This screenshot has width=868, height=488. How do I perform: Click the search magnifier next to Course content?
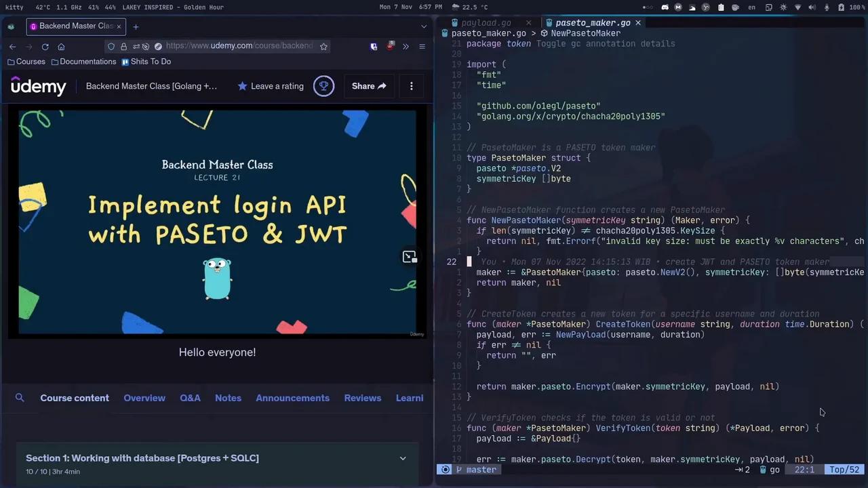pyautogui.click(x=20, y=398)
